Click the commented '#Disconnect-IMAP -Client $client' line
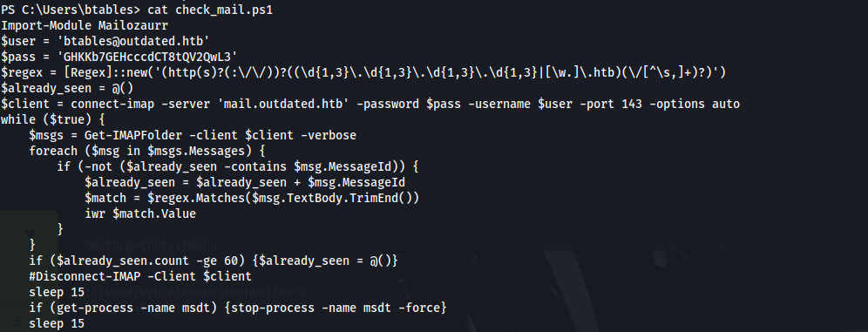Viewport: 868px width, 332px height. pos(140,276)
